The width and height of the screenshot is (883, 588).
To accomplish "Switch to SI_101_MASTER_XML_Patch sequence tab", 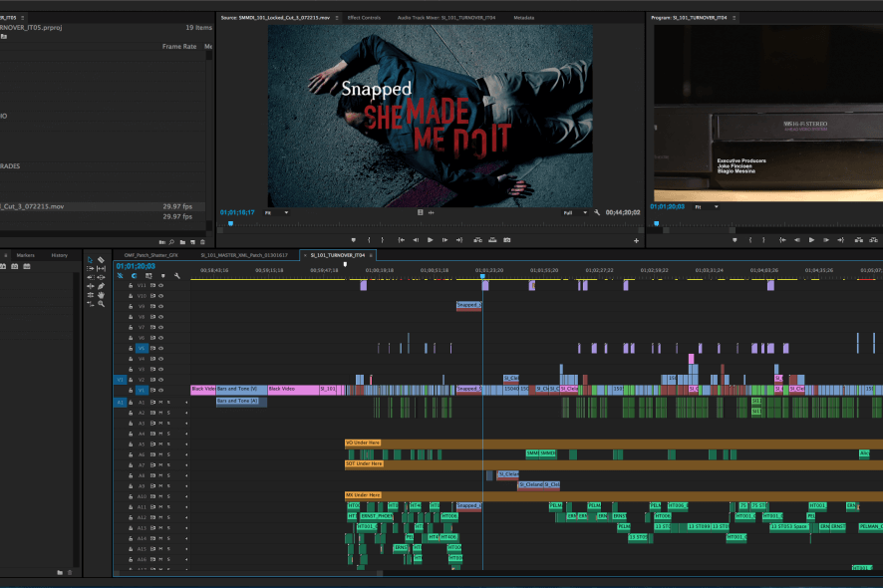I will click(244, 255).
